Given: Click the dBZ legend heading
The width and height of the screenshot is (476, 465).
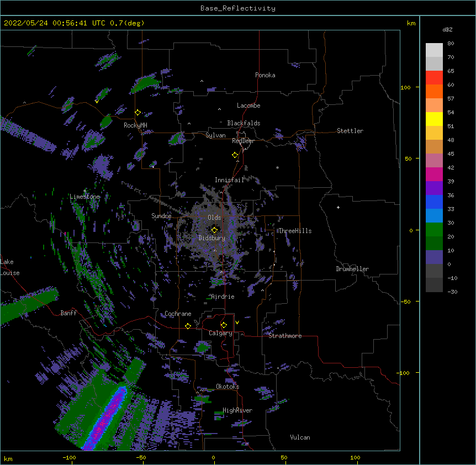Looking at the screenshot, I should coord(447,29).
